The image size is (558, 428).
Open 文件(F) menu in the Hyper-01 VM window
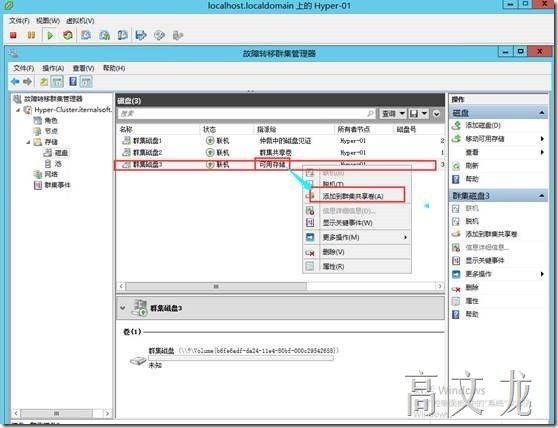(x=19, y=21)
